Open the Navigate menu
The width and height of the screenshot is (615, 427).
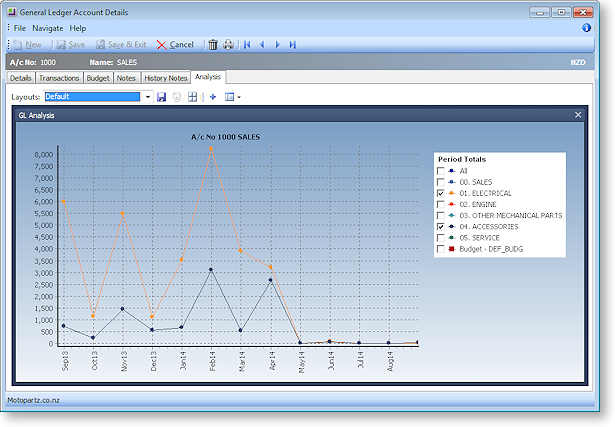(x=47, y=28)
